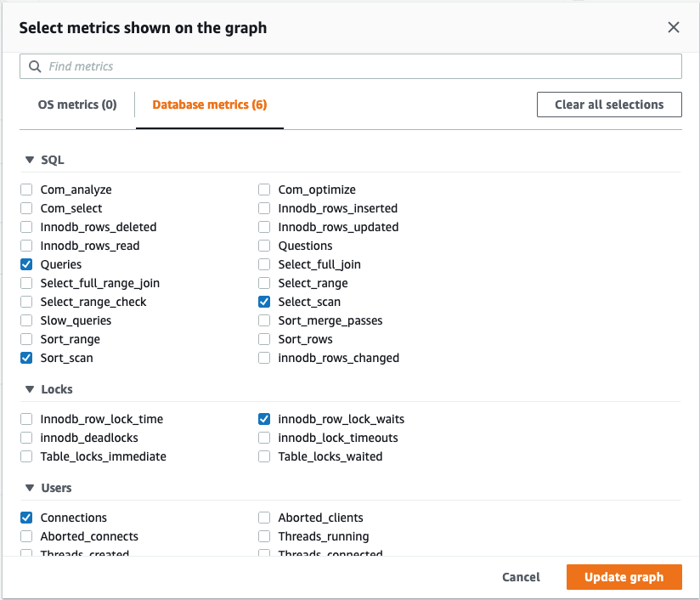Click the search magnifier icon
This screenshot has width=700, height=600.
click(35, 65)
